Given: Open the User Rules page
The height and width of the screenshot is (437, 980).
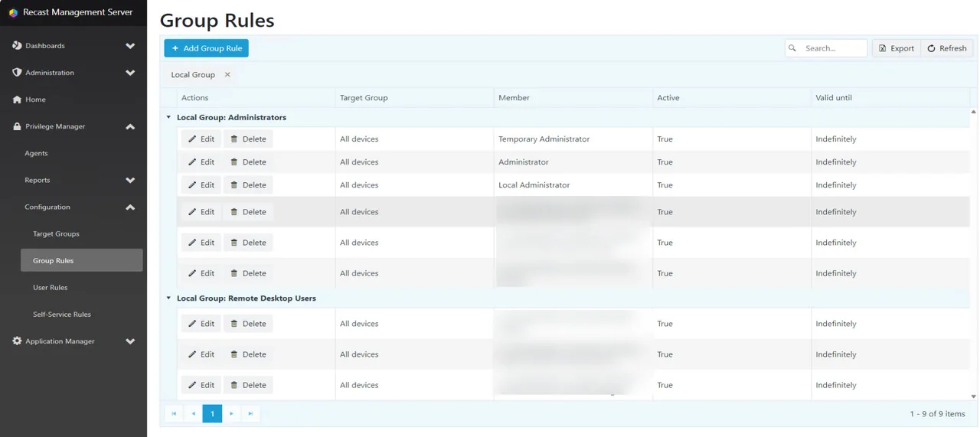Looking at the screenshot, I should coord(50,288).
